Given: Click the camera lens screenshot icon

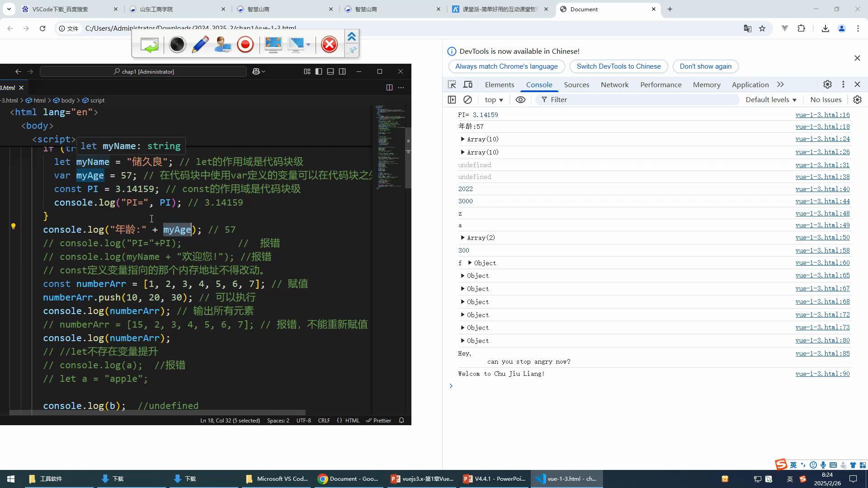Looking at the screenshot, I should [177, 44].
